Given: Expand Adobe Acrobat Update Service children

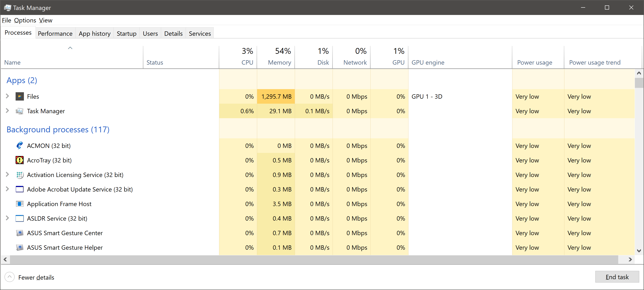Looking at the screenshot, I should click(x=7, y=189).
